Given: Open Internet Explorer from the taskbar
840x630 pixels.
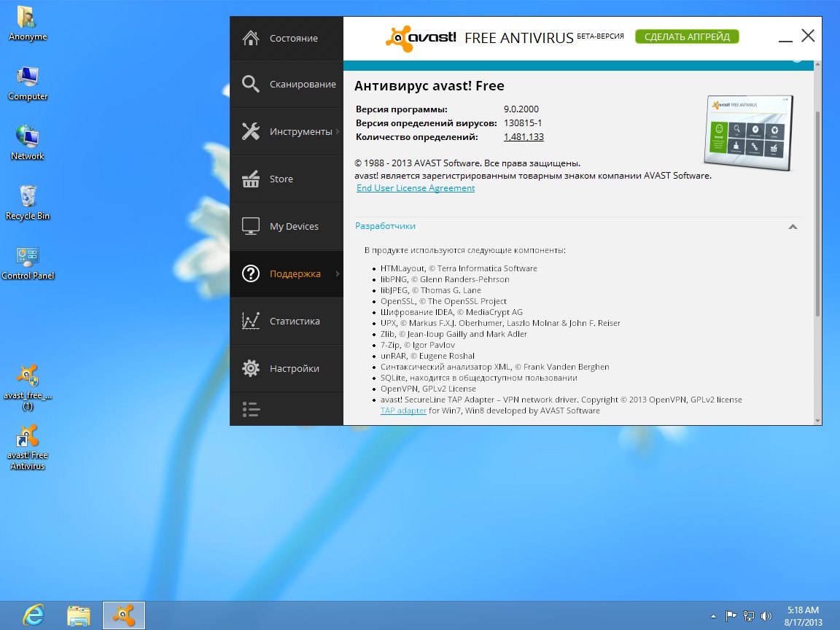Looking at the screenshot, I should 34,615.
